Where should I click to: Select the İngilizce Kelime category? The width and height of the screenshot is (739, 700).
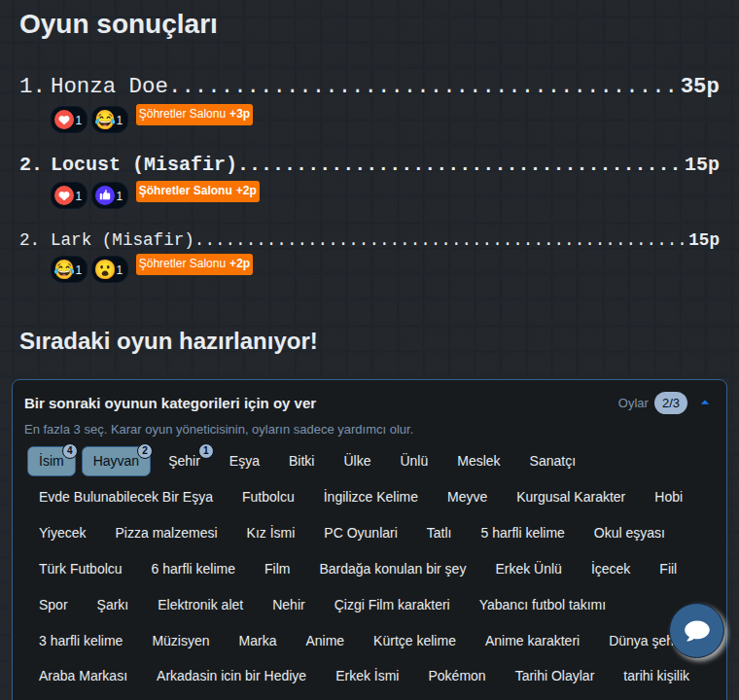[x=370, y=497]
